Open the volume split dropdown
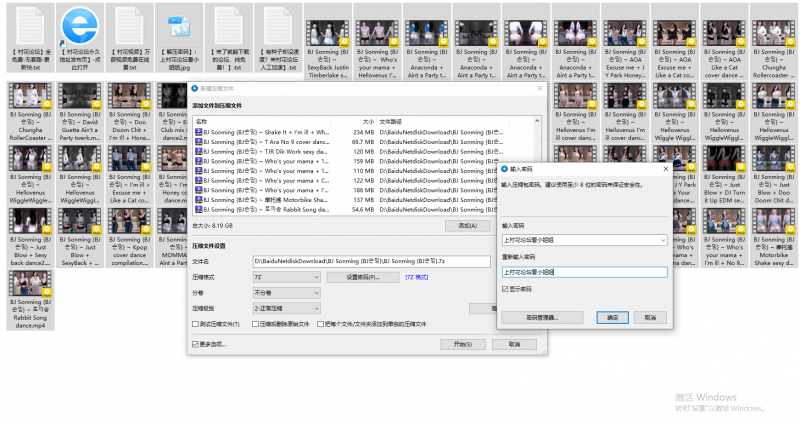 317,293
